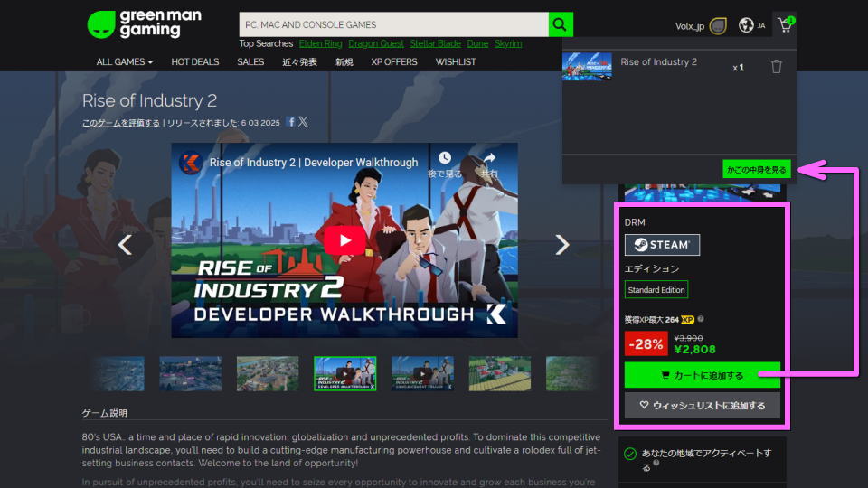Viewport: 868px width, 488px height.
Task: Open Dune top search link
Action: [477, 43]
